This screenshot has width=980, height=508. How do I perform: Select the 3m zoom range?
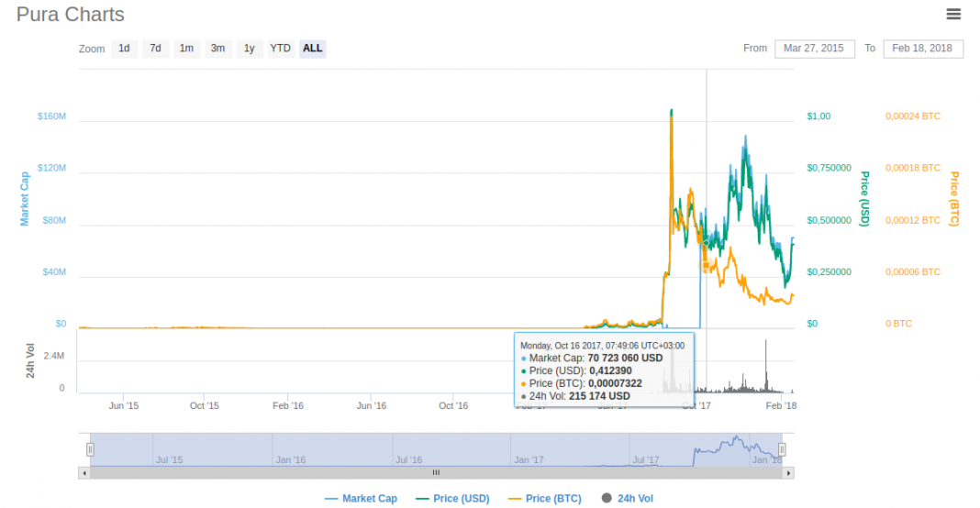click(x=217, y=48)
